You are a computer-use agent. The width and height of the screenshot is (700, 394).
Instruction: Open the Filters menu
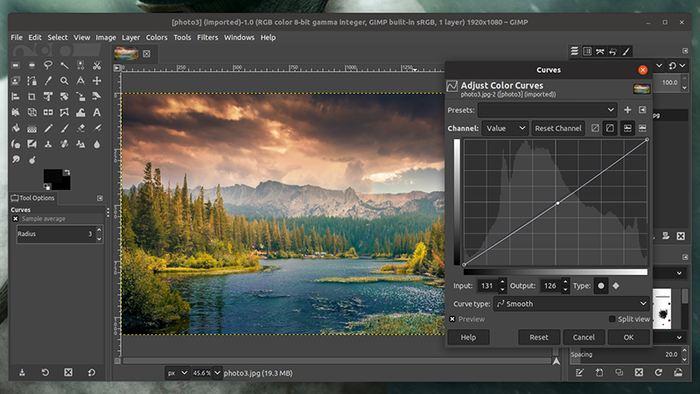(208, 37)
